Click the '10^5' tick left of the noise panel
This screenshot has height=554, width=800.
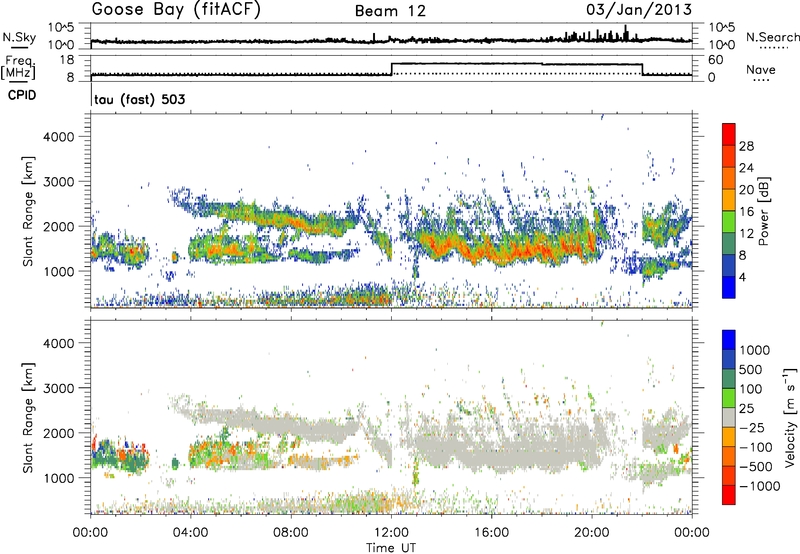click(x=61, y=27)
